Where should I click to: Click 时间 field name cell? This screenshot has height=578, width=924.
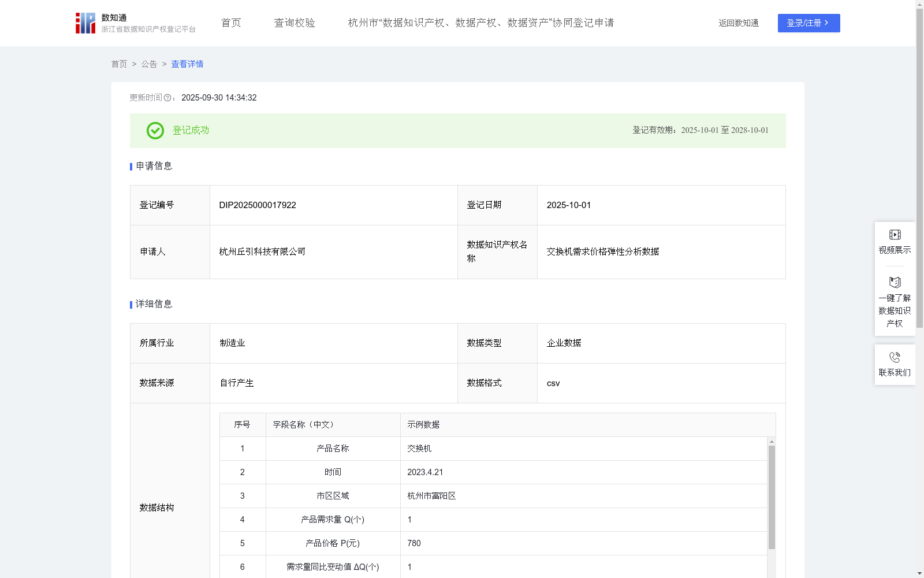click(x=333, y=472)
